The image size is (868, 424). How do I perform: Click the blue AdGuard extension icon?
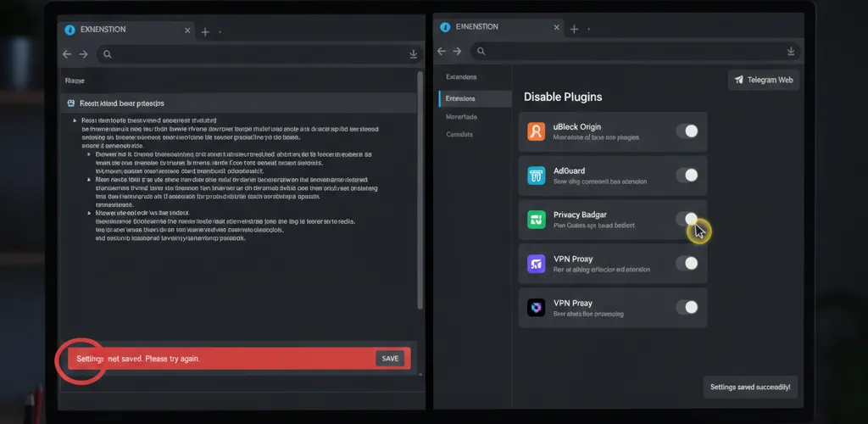click(537, 176)
